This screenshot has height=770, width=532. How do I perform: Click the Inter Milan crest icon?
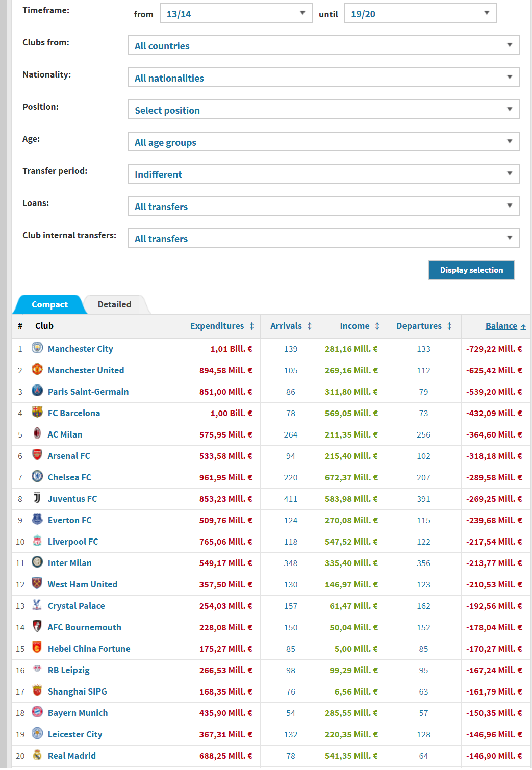tap(37, 562)
